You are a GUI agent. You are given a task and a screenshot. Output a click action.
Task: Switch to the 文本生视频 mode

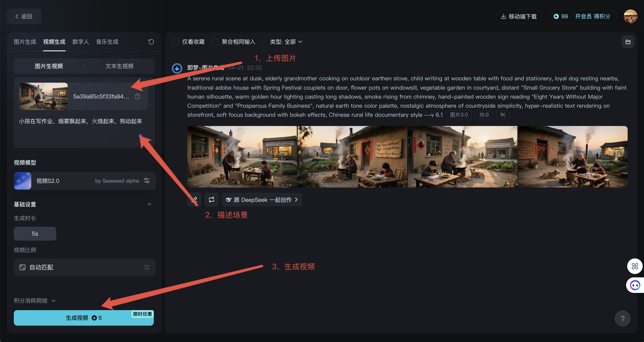119,66
